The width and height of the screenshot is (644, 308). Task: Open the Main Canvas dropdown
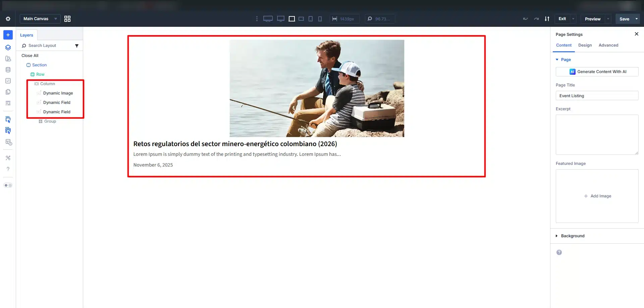(40, 19)
